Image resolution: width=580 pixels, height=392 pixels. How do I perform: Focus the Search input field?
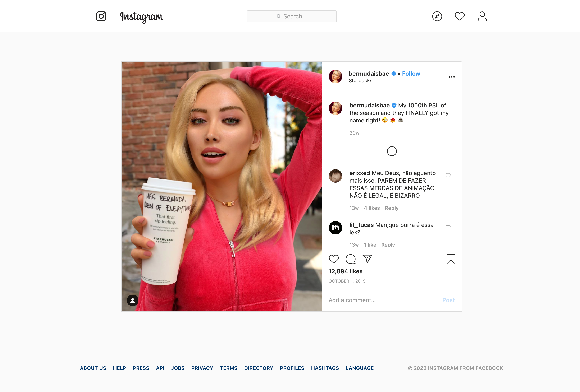click(292, 16)
